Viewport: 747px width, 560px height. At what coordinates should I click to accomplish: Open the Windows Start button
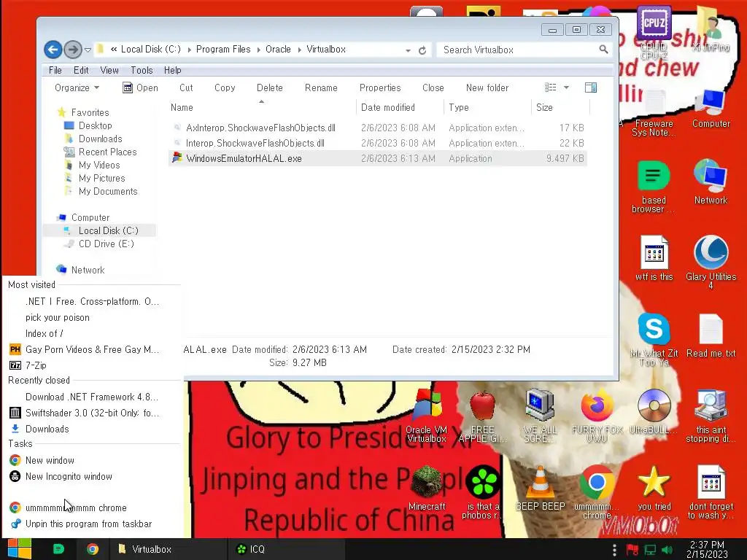coord(20,549)
